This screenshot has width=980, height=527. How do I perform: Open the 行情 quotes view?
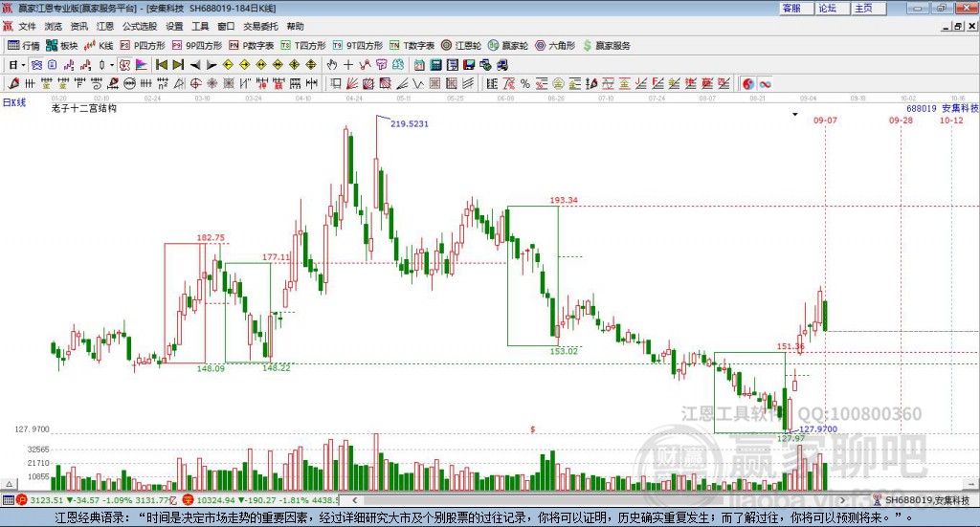point(23,46)
